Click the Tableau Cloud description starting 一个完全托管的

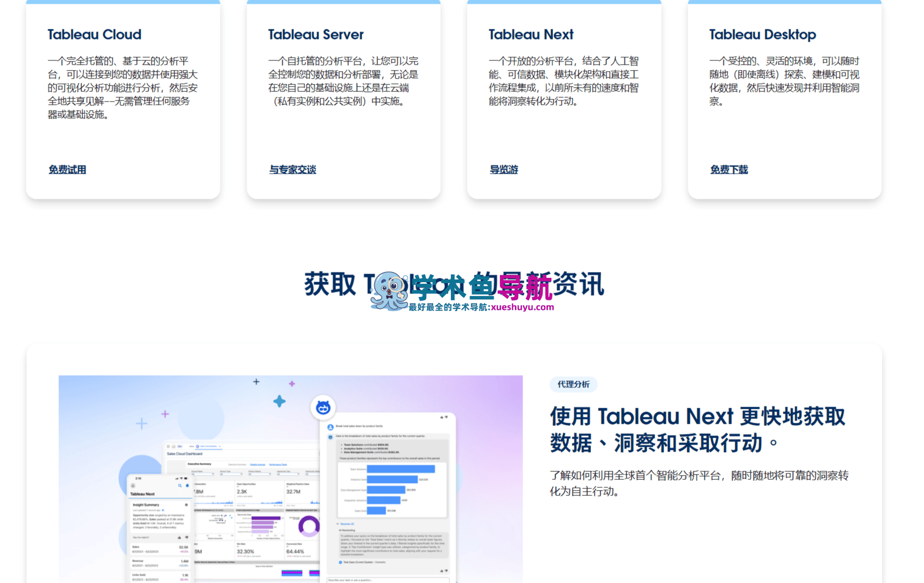123,88
